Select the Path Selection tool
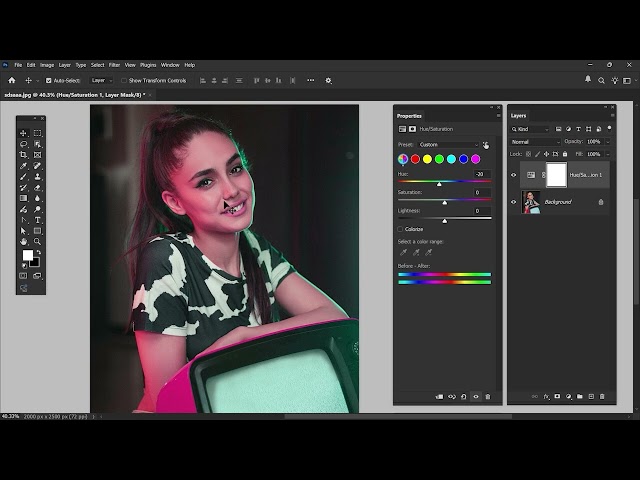 23,231
